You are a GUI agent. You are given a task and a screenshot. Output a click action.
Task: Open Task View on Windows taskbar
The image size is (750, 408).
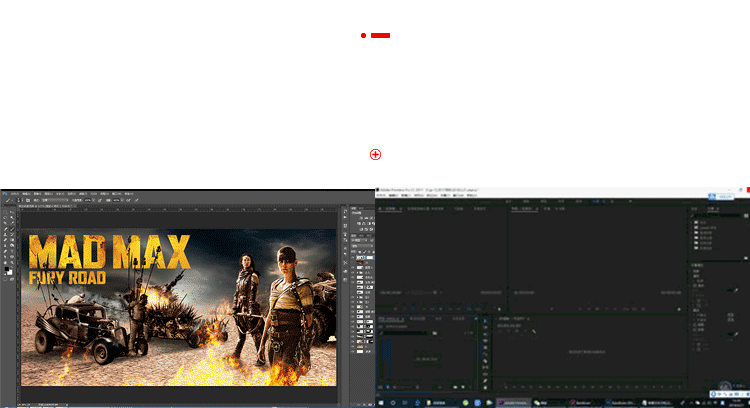pos(405,403)
